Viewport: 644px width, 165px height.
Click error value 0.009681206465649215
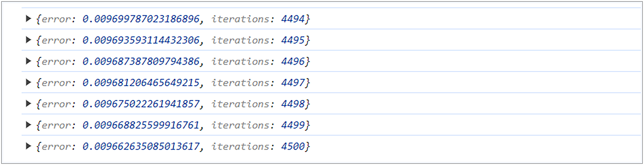click(141, 83)
